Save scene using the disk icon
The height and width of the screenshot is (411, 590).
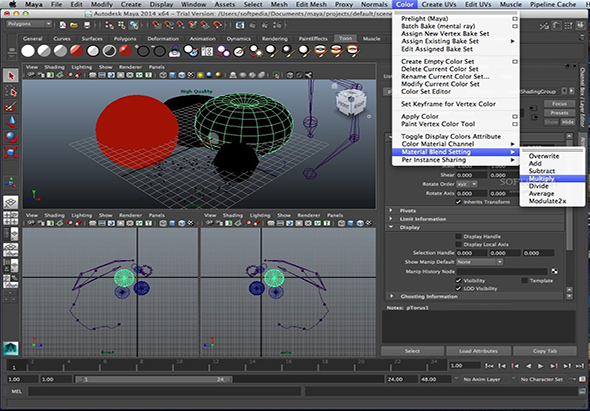point(87,25)
